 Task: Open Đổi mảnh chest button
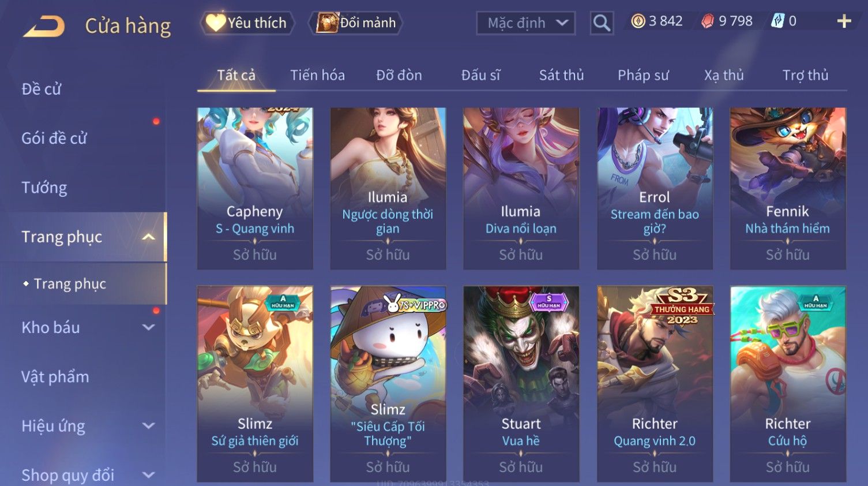[x=355, y=23]
